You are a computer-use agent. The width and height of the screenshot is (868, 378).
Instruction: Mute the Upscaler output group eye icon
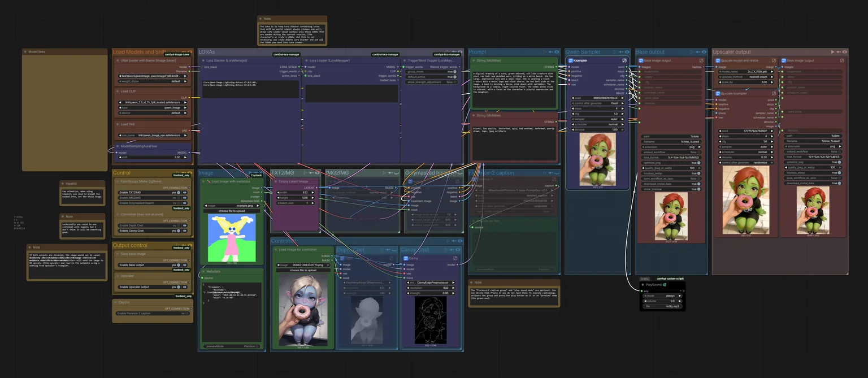[845, 52]
